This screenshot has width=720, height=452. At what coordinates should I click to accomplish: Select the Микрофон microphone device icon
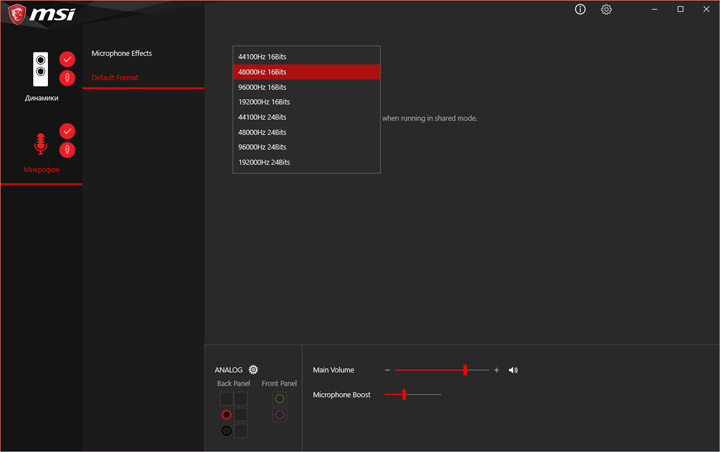40,144
